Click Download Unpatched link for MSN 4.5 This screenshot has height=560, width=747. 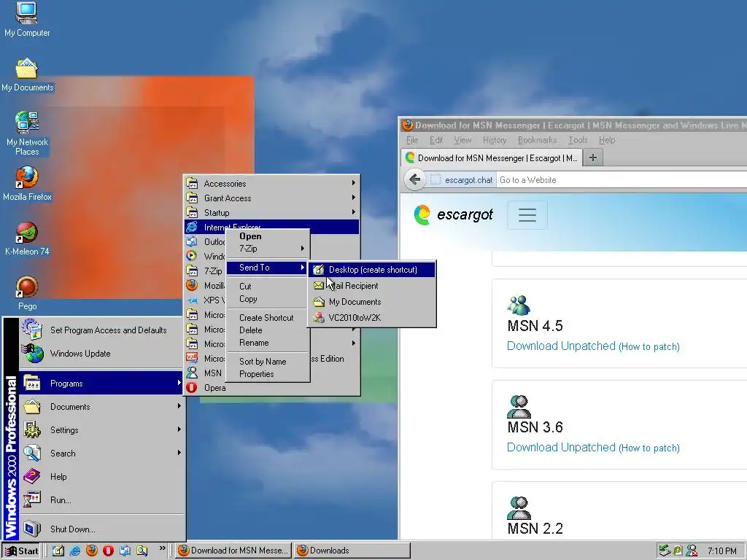pyautogui.click(x=561, y=346)
